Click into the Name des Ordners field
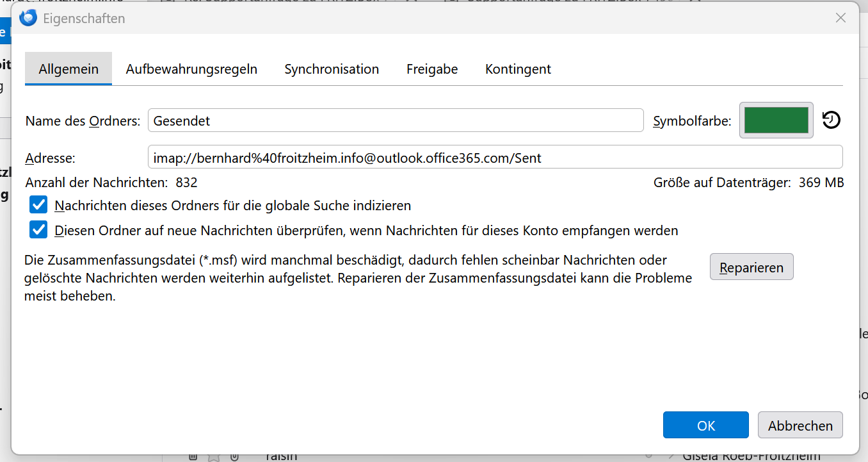868x462 pixels. pyautogui.click(x=396, y=120)
